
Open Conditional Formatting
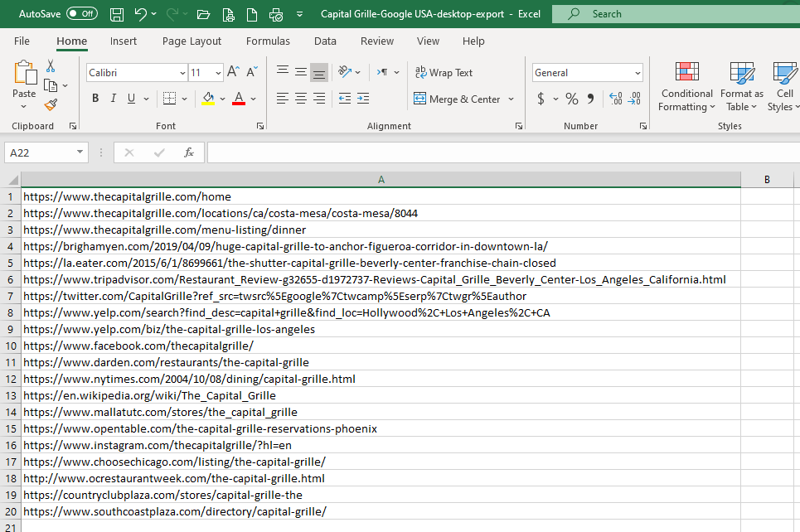[x=686, y=86]
